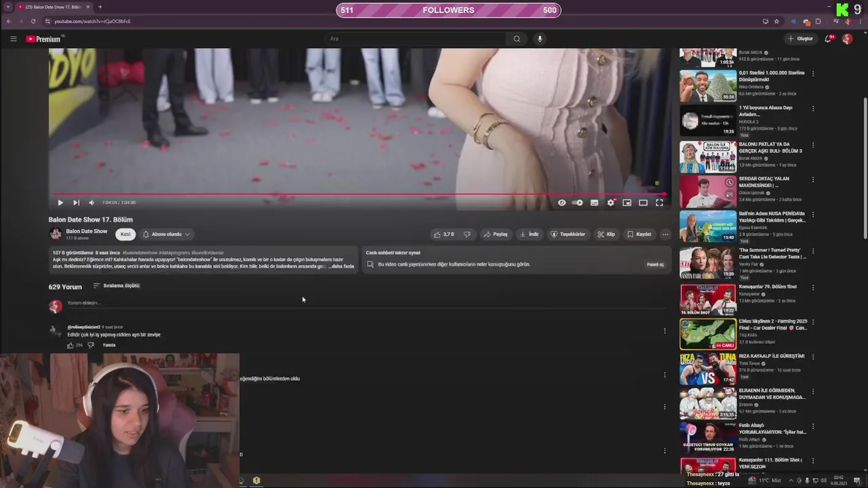Dislike the video with thumbs down
The width and height of the screenshot is (868, 488).
[467, 234]
